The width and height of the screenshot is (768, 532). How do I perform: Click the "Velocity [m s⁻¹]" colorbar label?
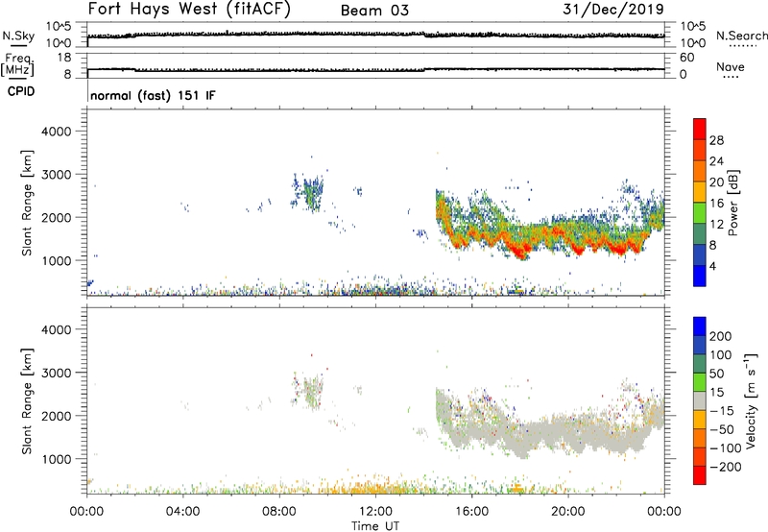coord(751,400)
